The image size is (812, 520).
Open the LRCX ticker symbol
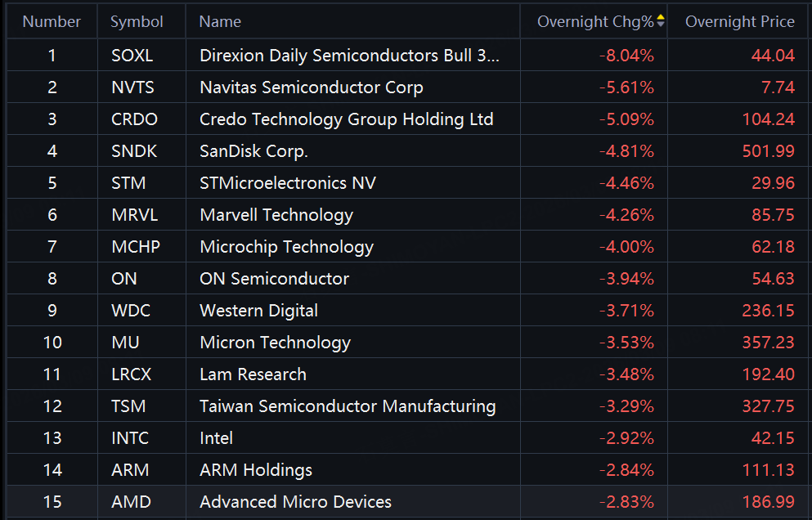point(132,374)
